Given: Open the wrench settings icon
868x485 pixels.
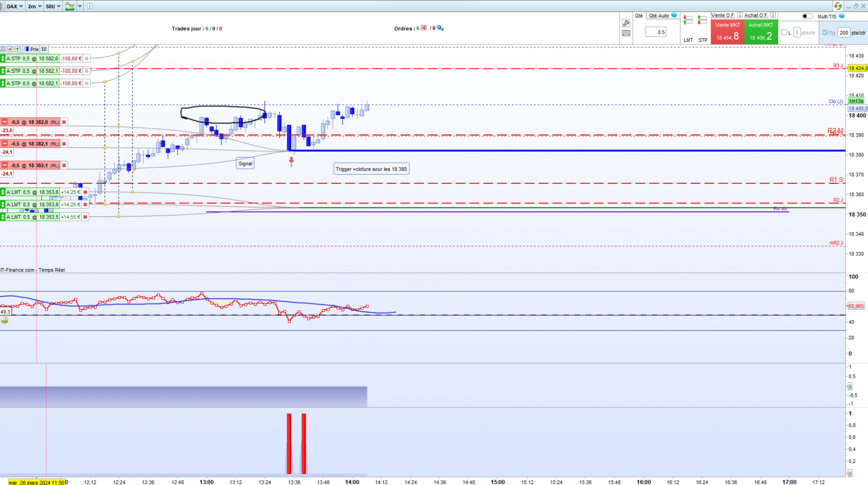Looking at the screenshot, I should coord(626,23).
